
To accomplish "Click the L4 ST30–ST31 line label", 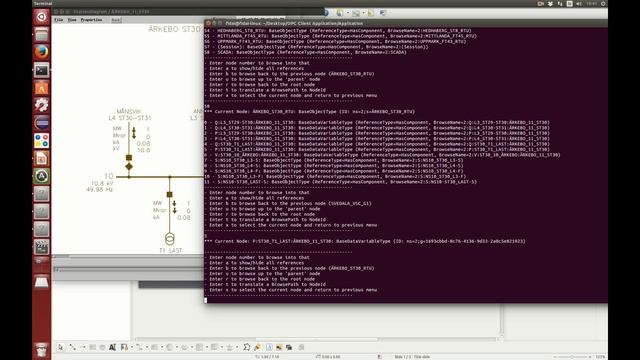I will tap(130, 118).
